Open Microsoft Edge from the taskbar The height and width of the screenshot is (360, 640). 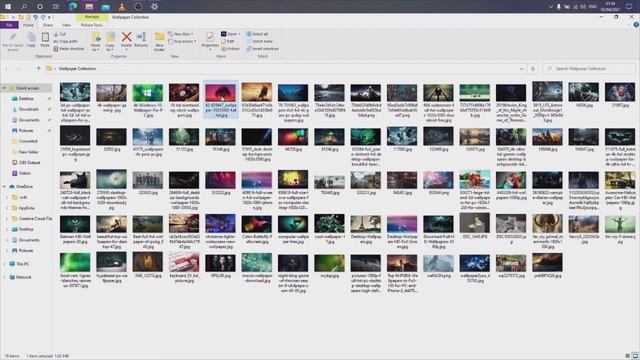73,7
